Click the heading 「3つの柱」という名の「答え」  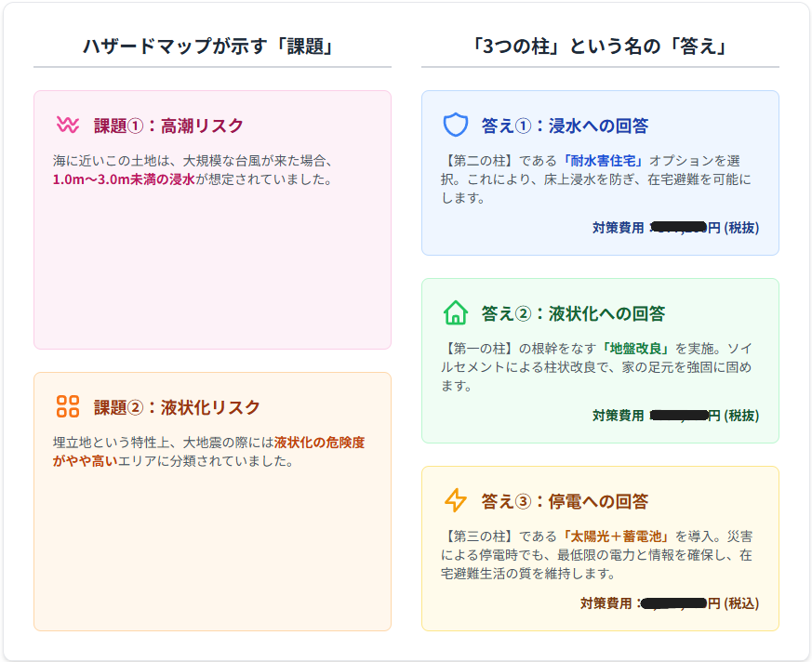[600, 46]
